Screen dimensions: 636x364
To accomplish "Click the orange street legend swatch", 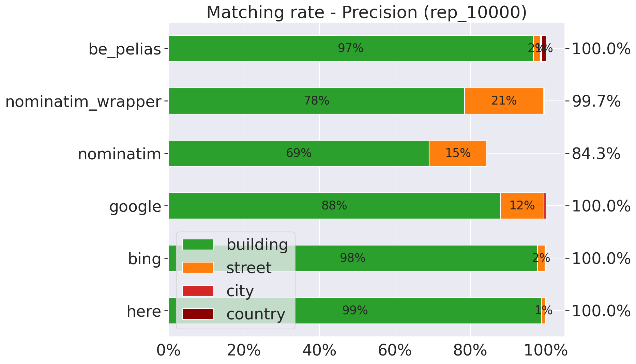I will pyautogui.click(x=198, y=268).
